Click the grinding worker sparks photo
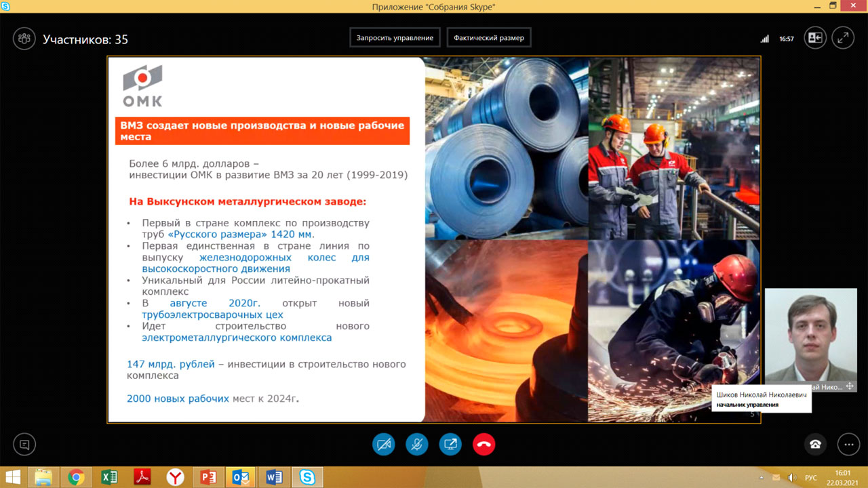The height and width of the screenshot is (488, 868). (674, 331)
